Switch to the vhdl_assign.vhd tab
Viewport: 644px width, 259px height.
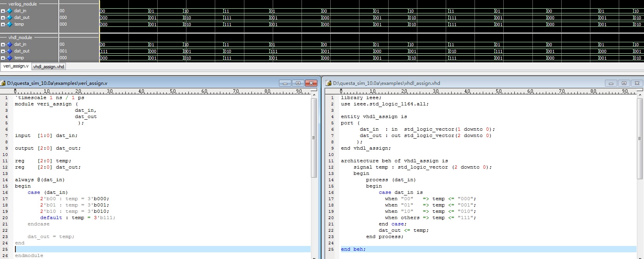[x=48, y=67]
